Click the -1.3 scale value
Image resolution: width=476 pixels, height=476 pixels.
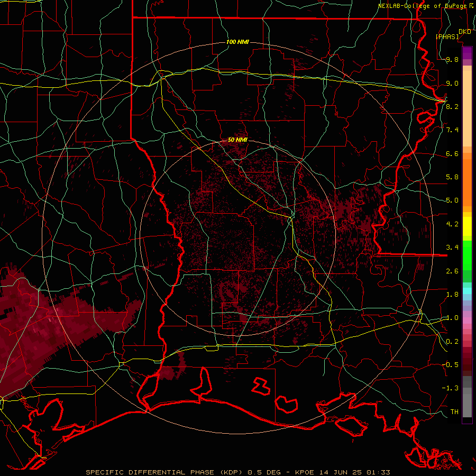click(x=450, y=388)
